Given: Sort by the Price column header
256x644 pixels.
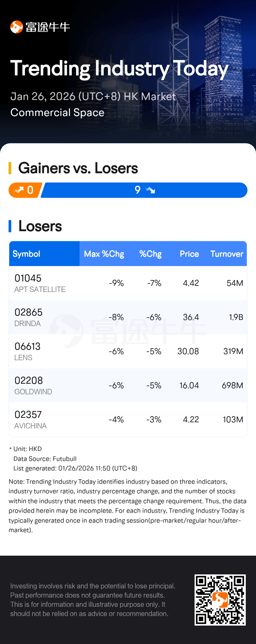Looking at the screenshot, I should pyautogui.click(x=189, y=254).
